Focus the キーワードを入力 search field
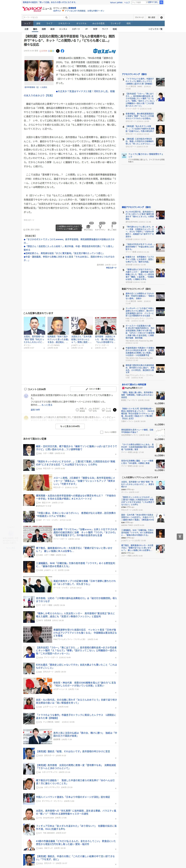 point(44,18)
